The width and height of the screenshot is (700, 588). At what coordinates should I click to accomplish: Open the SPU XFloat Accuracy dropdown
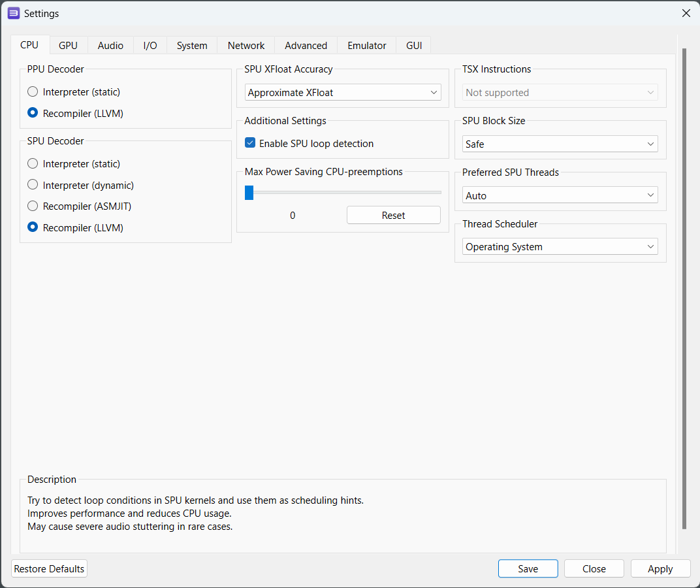click(343, 93)
